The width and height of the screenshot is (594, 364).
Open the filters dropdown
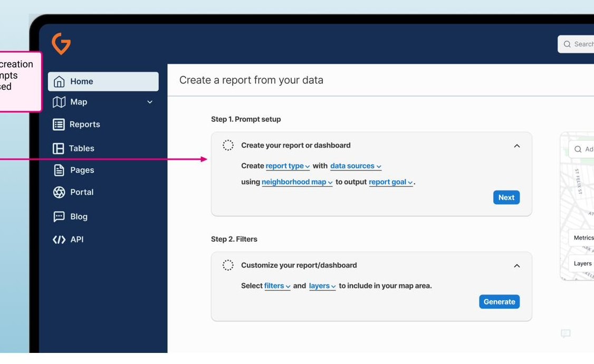point(277,286)
